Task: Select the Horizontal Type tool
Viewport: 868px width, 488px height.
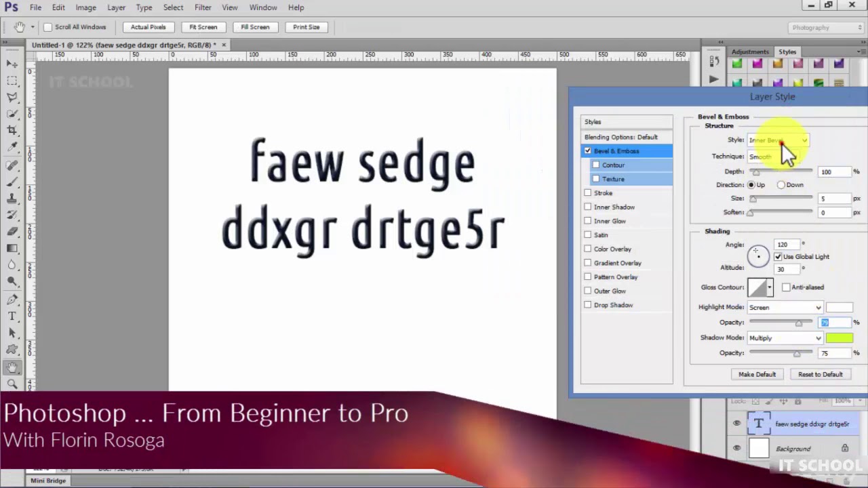Action: pyautogui.click(x=12, y=317)
